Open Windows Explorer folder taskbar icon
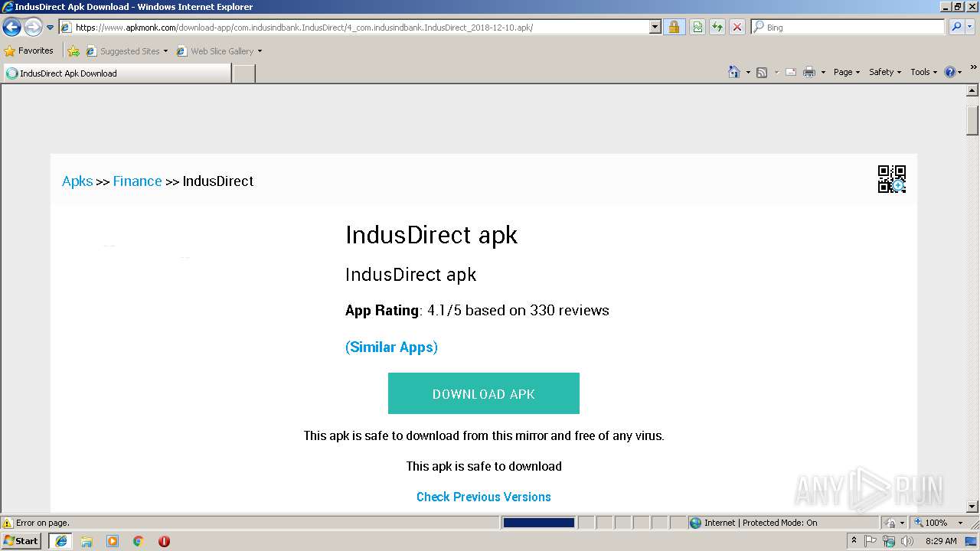This screenshot has width=980, height=551. click(x=87, y=541)
